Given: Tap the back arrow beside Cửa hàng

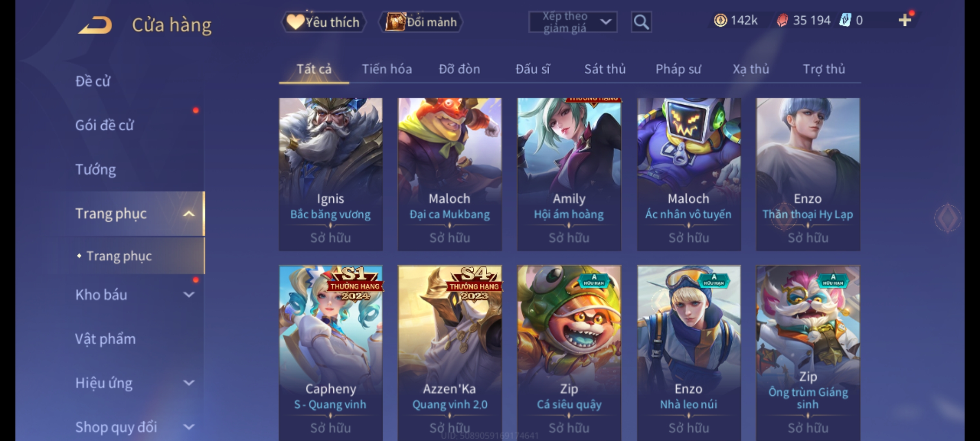Looking at the screenshot, I should [x=96, y=25].
